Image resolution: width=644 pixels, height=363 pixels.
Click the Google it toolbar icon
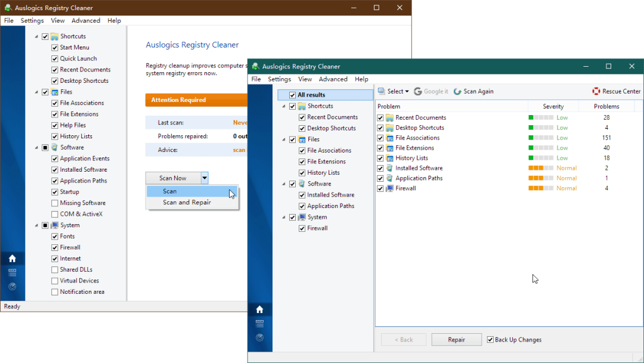click(417, 91)
